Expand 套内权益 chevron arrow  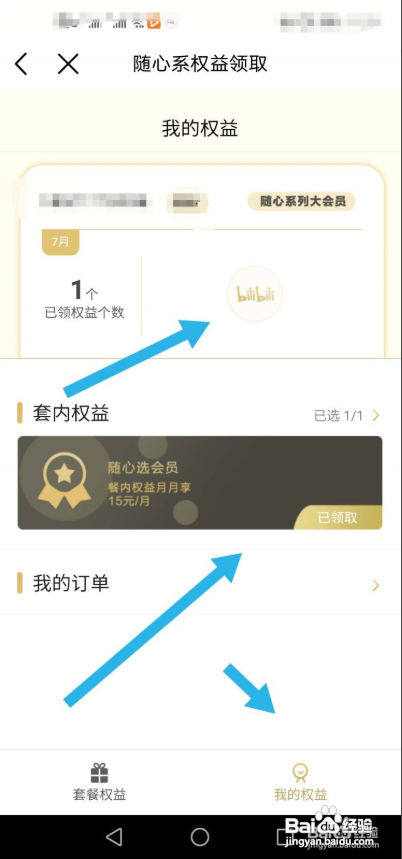tap(376, 415)
